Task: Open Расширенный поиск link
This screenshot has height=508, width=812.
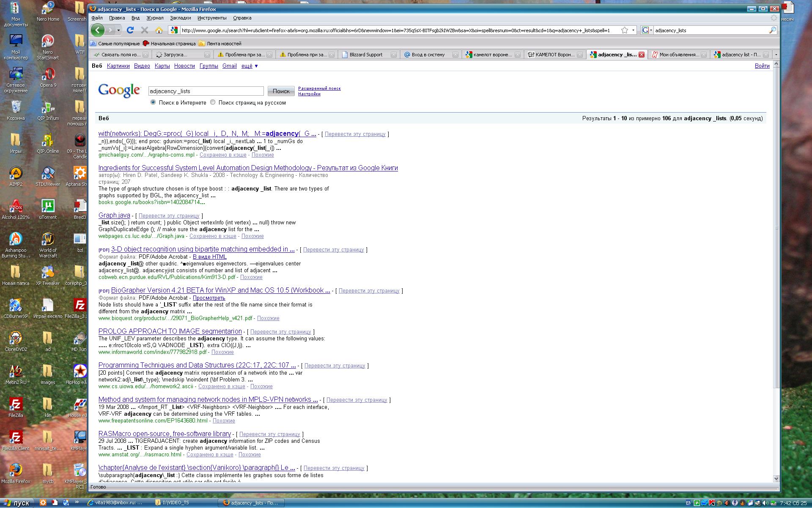Action: 319,88
